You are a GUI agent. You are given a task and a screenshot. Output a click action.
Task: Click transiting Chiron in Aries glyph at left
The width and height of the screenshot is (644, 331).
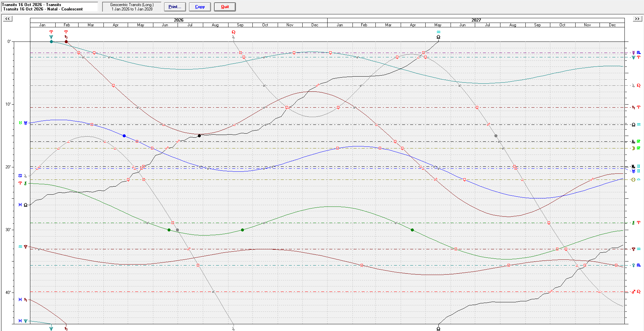point(23,183)
